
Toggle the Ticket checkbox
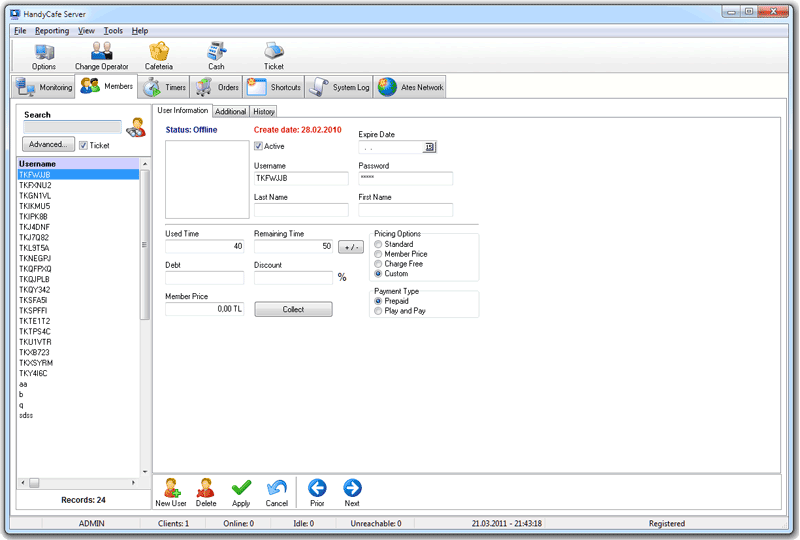(84, 145)
